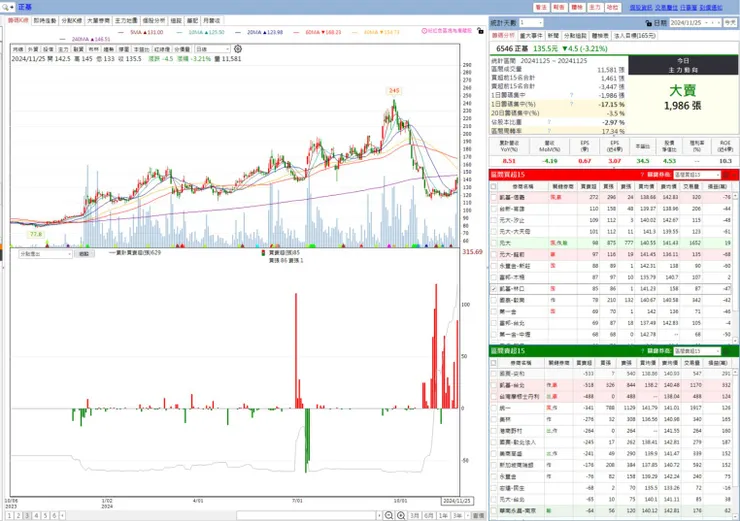
Task: Click the help question mark beside 1日籌碼集中(%)
Action: 571,104
